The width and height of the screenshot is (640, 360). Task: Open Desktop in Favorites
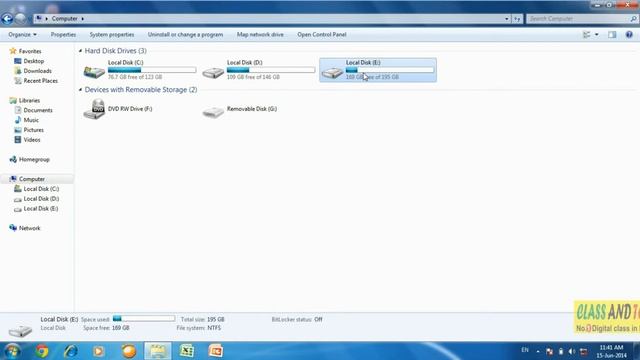[x=33, y=61]
